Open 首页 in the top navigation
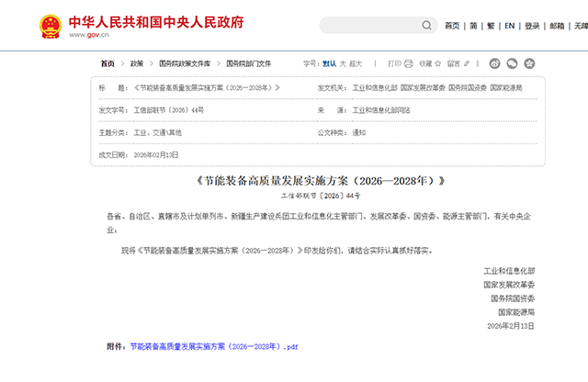The image size is (588, 382). (452, 26)
